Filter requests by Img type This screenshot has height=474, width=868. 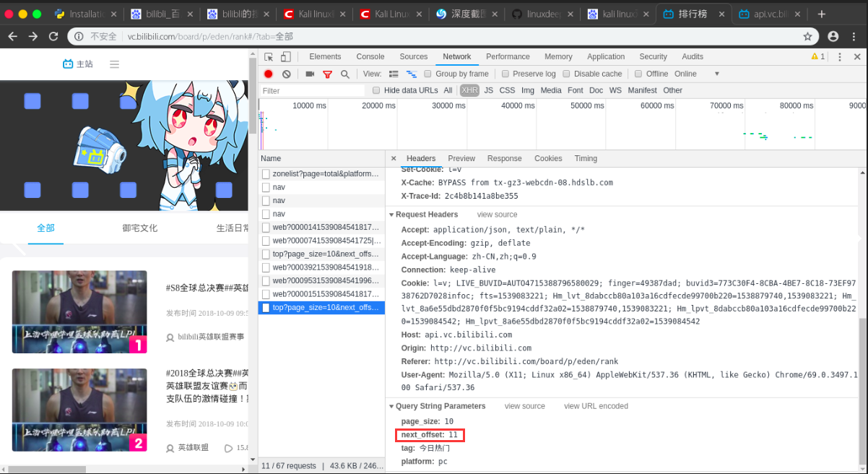(x=528, y=90)
